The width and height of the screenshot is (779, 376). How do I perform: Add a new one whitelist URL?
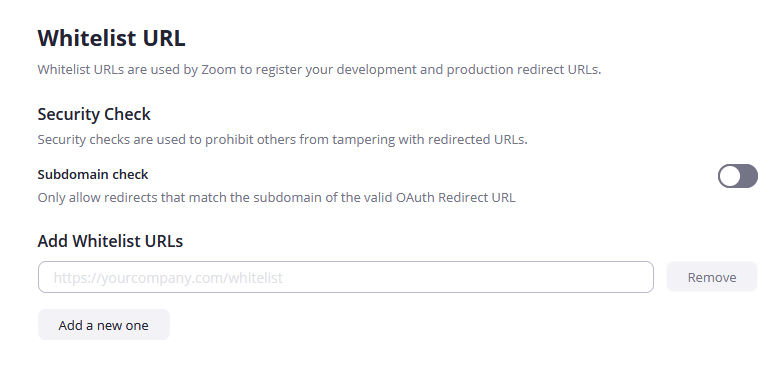104,325
